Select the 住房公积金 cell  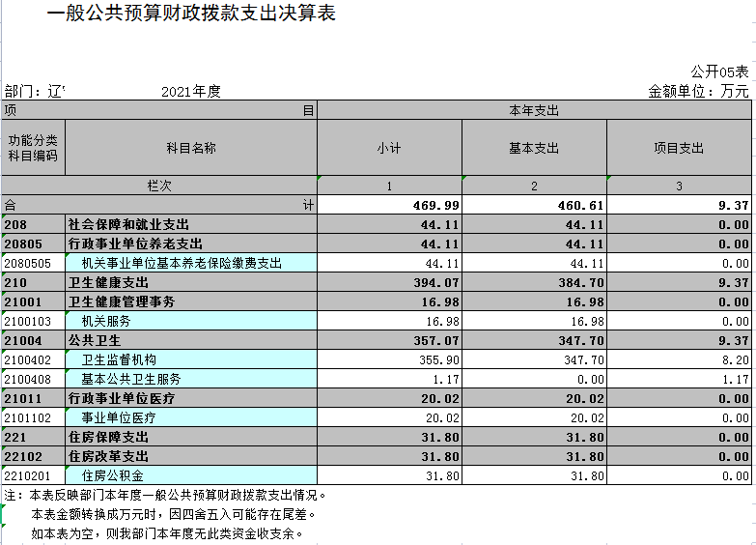[191, 475]
